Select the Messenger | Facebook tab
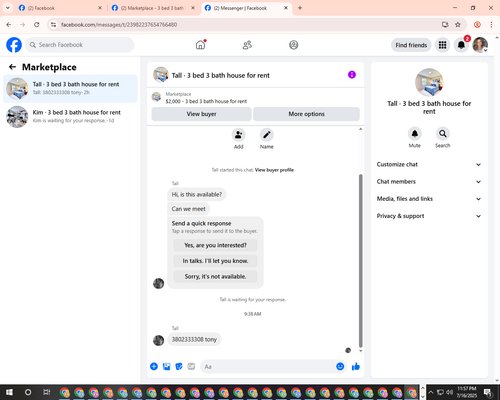The width and height of the screenshot is (500, 400). coord(246,8)
